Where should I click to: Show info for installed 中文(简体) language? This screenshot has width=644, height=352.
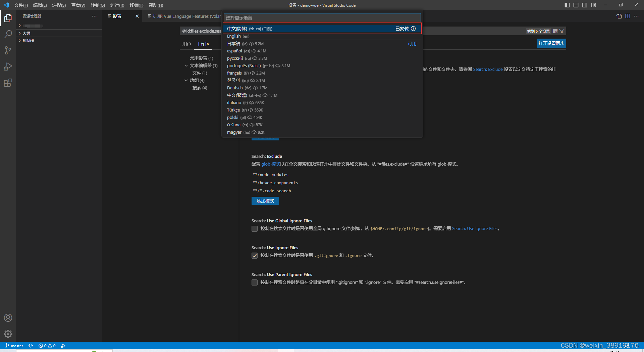[413, 29]
